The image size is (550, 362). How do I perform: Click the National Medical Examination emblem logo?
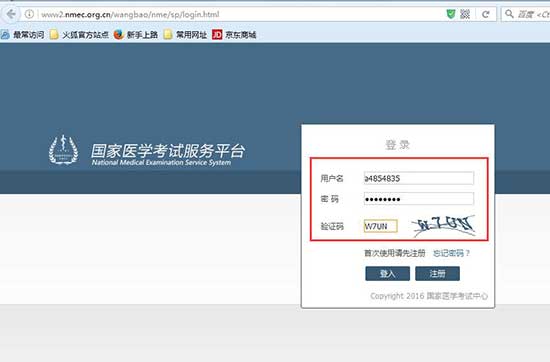[63, 150]
